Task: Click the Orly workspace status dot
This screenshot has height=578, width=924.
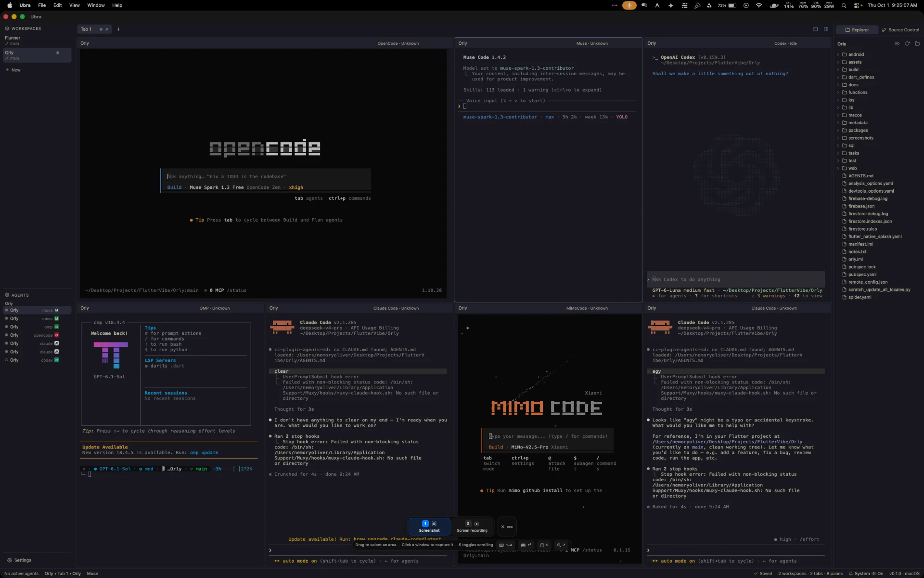Action: [58, 53]
